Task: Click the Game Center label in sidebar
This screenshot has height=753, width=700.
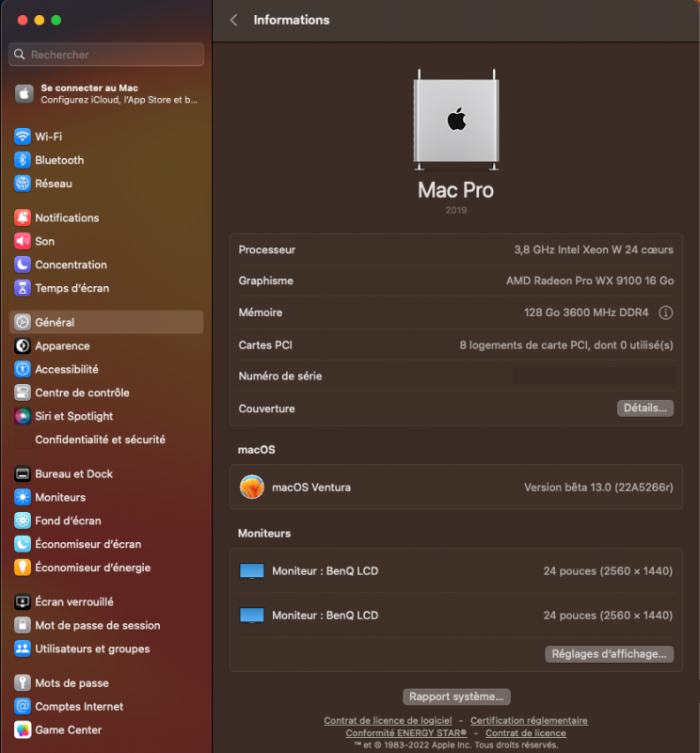Action: coord(69,730)
